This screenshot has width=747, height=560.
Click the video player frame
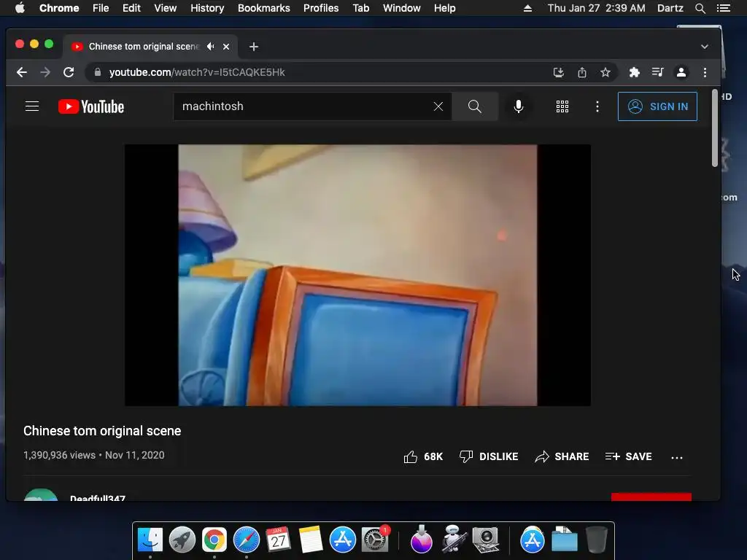tap(357, 275)
